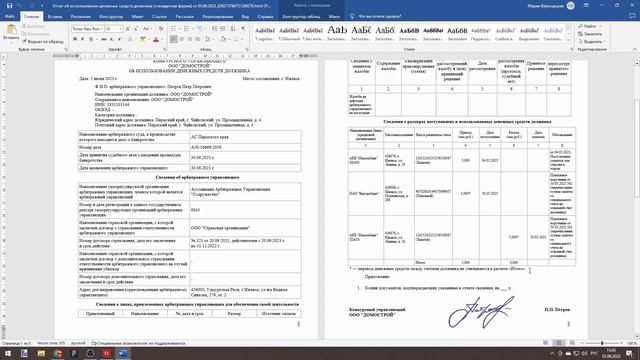Screen dimensions: 640x360
Task: Click the comments icon below the window buttons
Action: click(x=632, y=16)
